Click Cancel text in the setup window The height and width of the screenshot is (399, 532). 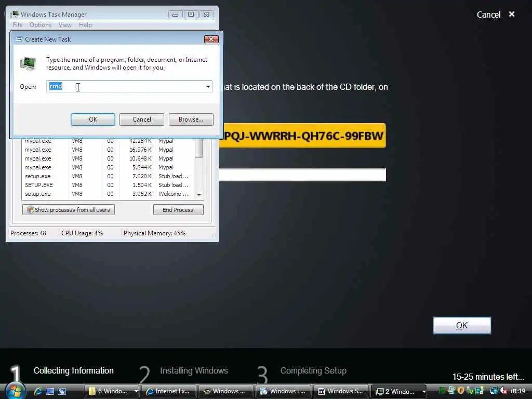point(488,15)
